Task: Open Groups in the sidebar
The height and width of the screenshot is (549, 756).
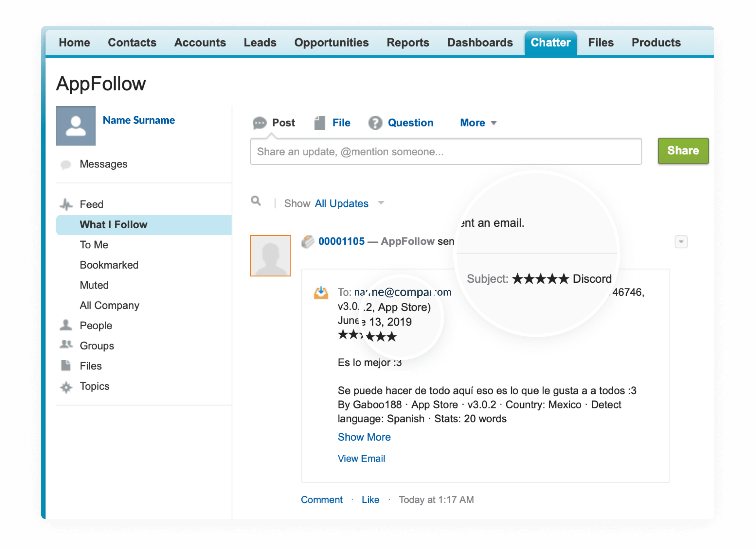Action: click(97, 346)
